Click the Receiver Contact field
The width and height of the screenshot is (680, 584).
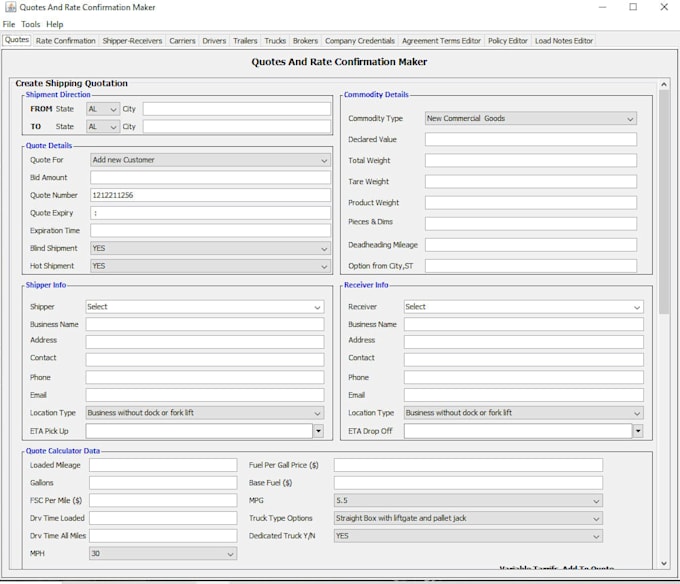point(523,359)
